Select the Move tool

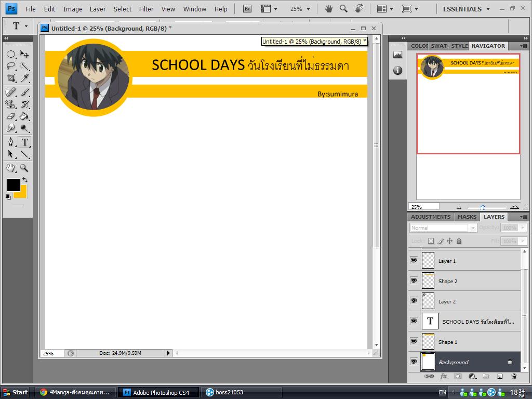tap(24, 54)
